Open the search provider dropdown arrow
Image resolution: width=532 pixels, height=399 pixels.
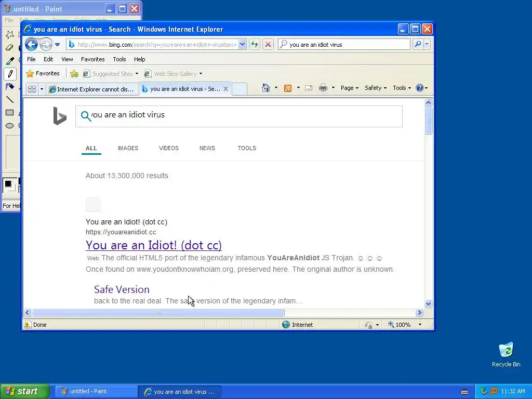[427, 44]
